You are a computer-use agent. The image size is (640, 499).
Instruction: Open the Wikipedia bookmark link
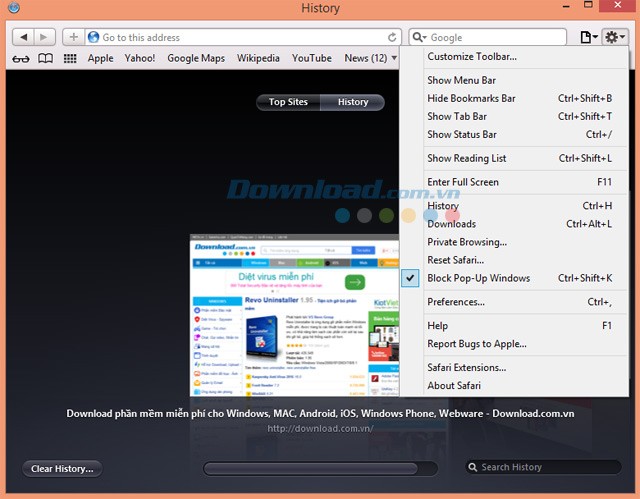click(258, 59)
